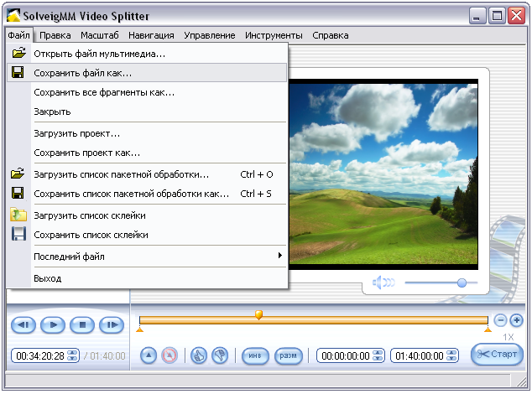Expand the Последний файл submenu
Screen dimensions: 532x394
click(x=147, y=257)
